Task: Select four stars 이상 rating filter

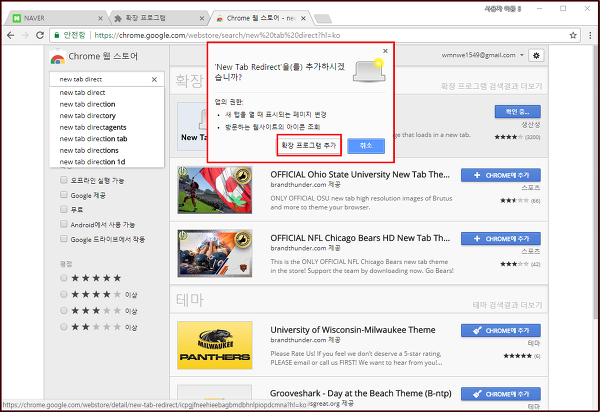Action: click(64, 294)
